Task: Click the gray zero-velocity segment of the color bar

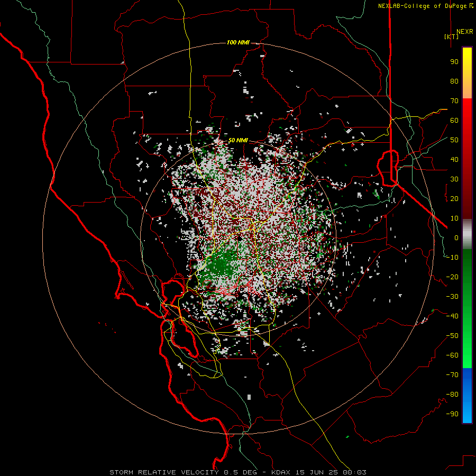Action: (x=467, y=234)
